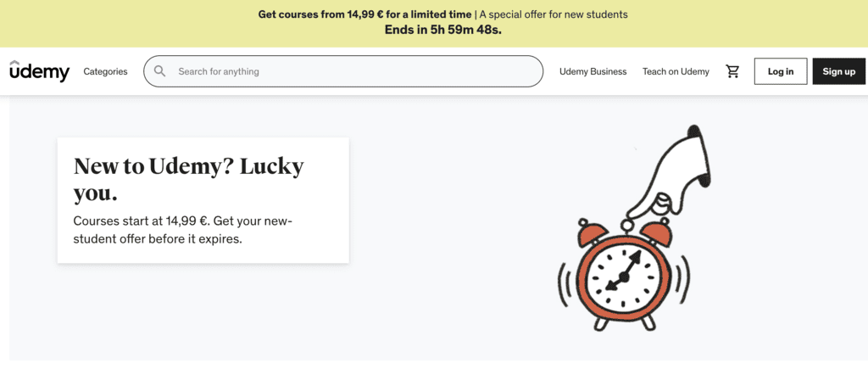The image size is (868, 369).
Task: Open the shopping cart icon
Action: pos(732,71)
